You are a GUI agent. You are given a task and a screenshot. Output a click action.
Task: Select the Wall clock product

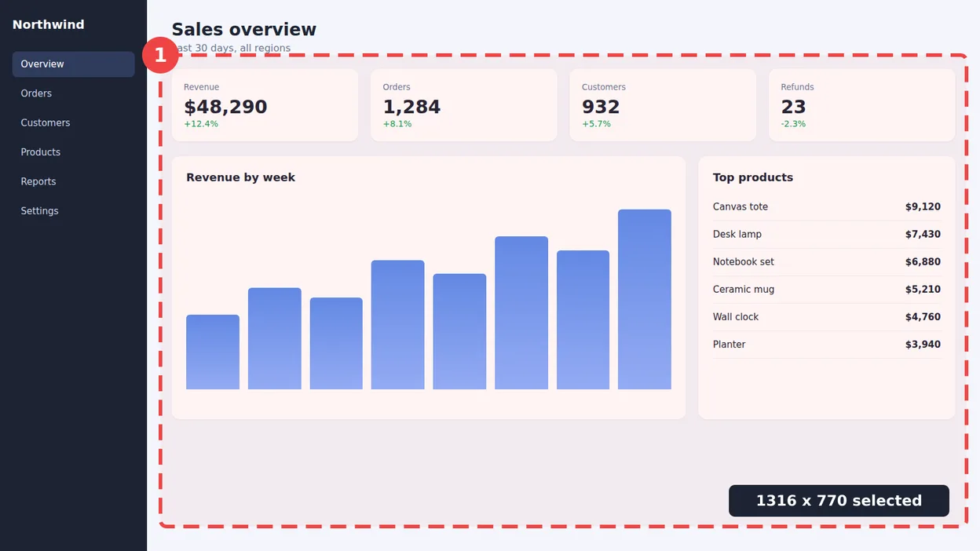827,317
